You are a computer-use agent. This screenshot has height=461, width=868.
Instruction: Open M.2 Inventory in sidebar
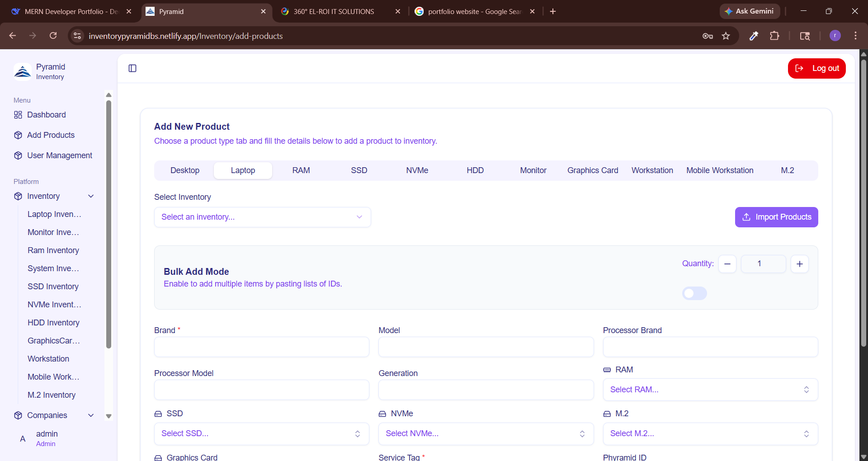52,395
